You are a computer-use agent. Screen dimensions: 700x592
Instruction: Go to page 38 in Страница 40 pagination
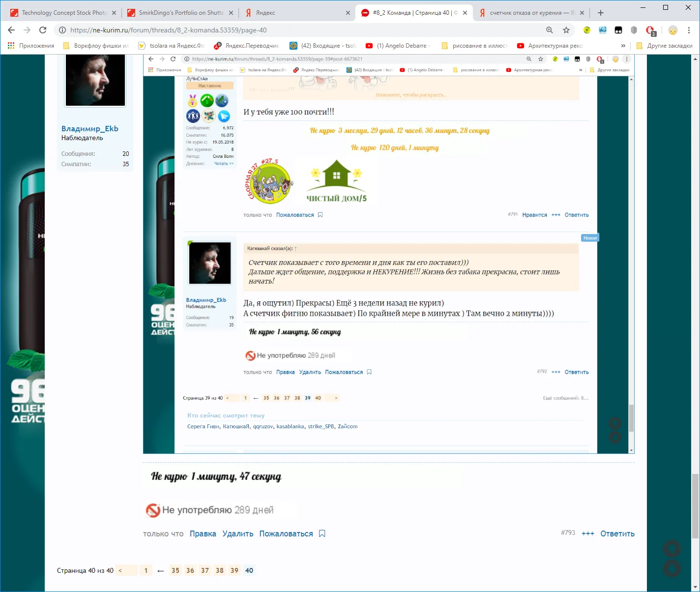point(220,570)
